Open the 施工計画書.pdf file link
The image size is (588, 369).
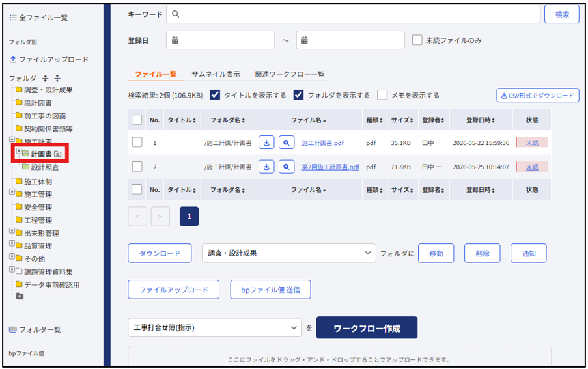click(322, 143)
